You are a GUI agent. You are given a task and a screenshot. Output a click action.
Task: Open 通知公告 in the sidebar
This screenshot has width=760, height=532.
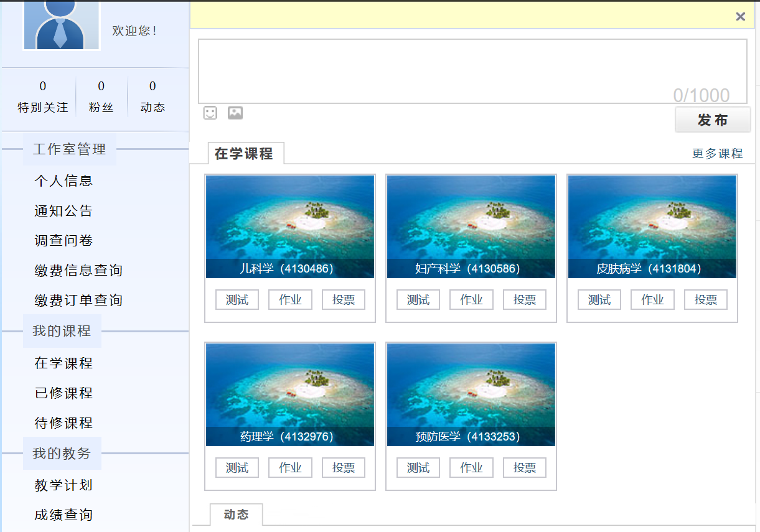63,211
